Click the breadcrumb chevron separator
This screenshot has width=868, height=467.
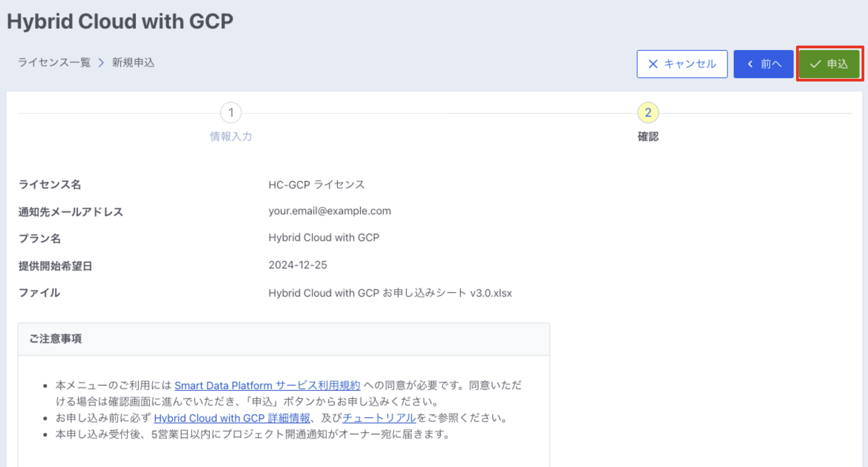point(101,63)
